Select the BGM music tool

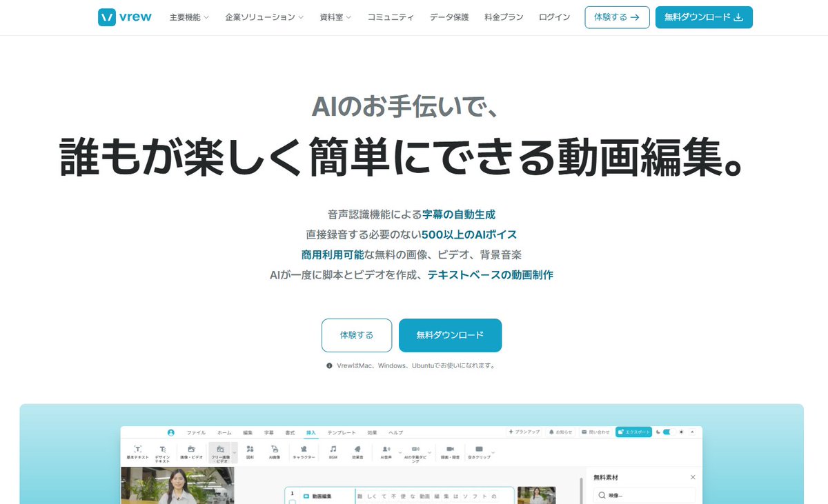point(333,452)
